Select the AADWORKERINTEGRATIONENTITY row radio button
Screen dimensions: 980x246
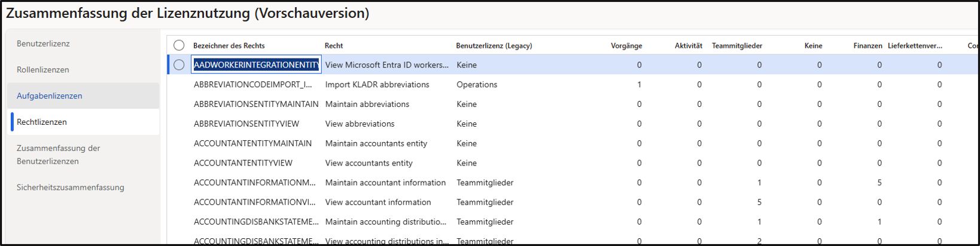tap(179, 65)
